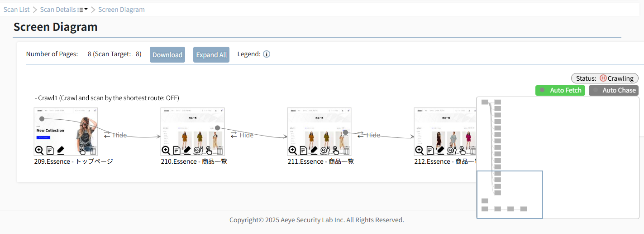The image size is (644, 234).
Task: Click the pencil edit icon on page 209
Action: (61, 151)
